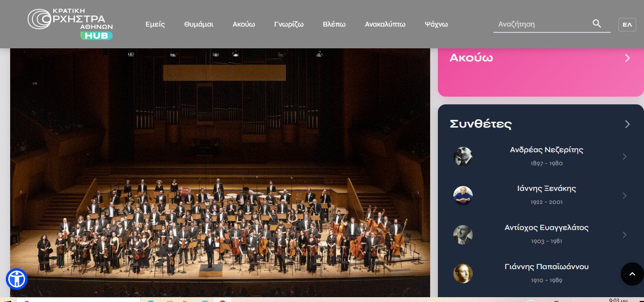Toggle the ΕΛ language button
This screenshot has width=644, height=302.
pos(627,24)
